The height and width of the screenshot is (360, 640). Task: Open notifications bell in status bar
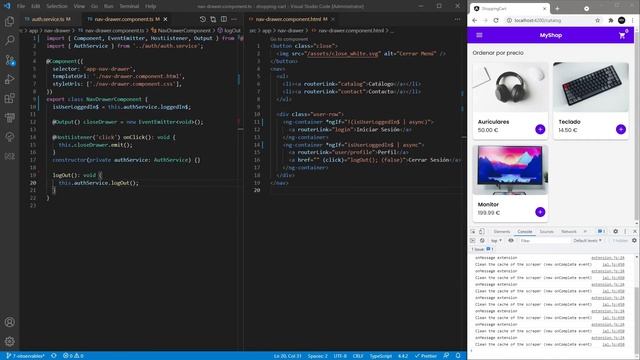pos(458,356)
